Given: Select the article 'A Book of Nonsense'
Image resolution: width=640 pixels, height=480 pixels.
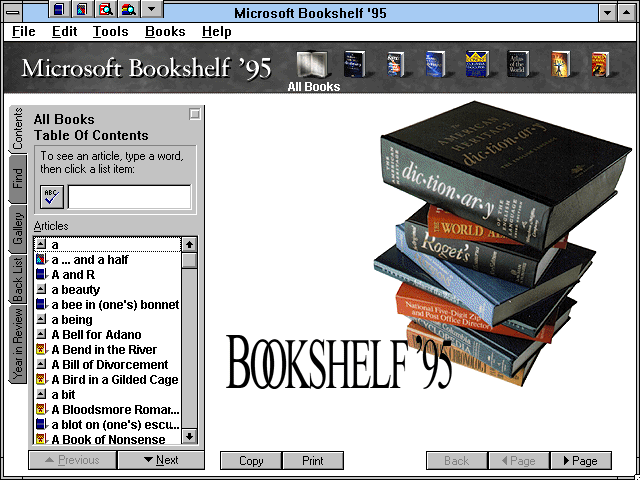Looking at the screenshot, I should tap(109, 440).
